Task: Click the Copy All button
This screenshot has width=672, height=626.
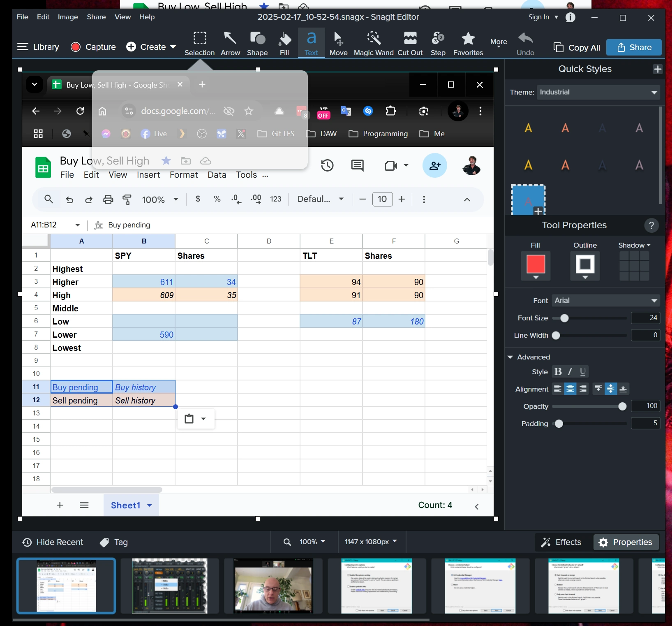Action: [x=577, y=48]
